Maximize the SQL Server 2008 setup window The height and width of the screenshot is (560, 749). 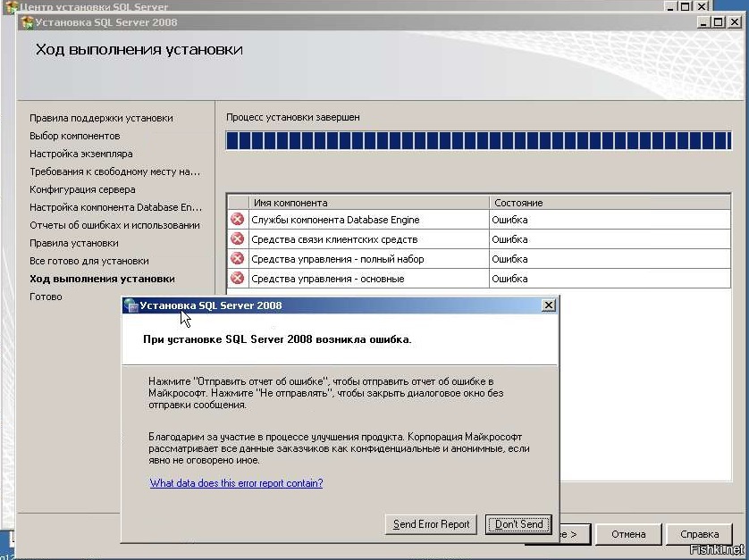(x=718, y=22)
